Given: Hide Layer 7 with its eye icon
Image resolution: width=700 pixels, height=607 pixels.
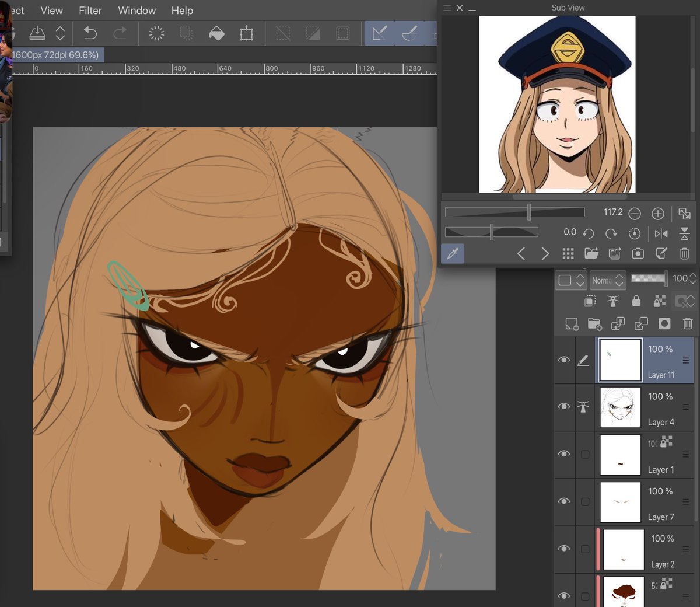Looking at the screenshot, I should (x=564, y=501).
